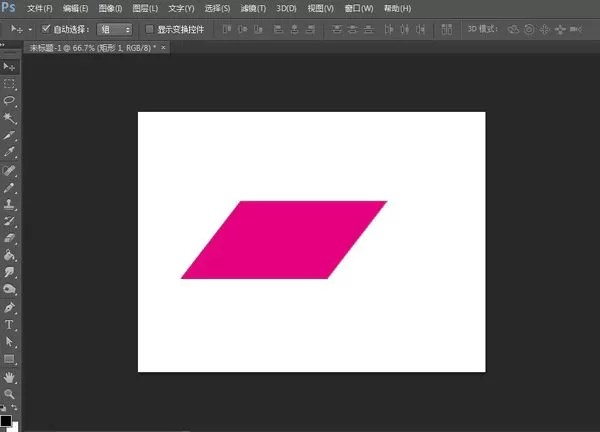Image resolution: width=600 pixels, height=432 pixels.
Task: Click Distribute Bottom Edges button
Action: click(368, 29)
